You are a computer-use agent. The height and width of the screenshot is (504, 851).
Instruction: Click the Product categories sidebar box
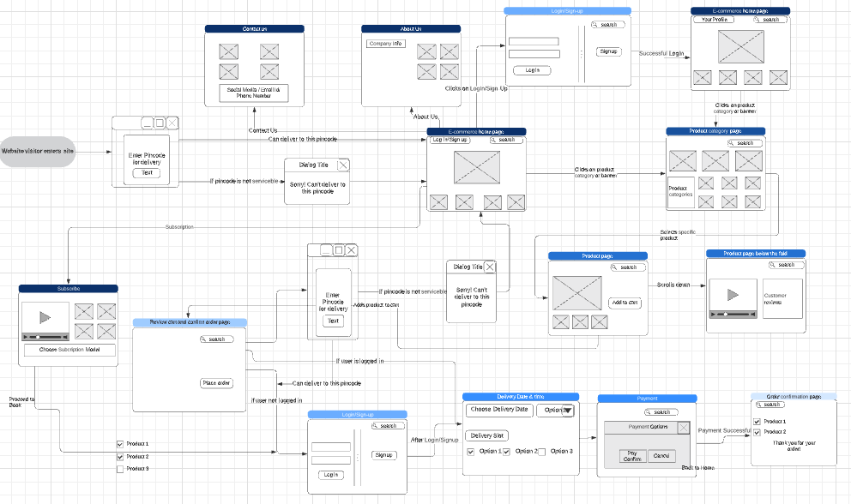(x=681, y=191)
